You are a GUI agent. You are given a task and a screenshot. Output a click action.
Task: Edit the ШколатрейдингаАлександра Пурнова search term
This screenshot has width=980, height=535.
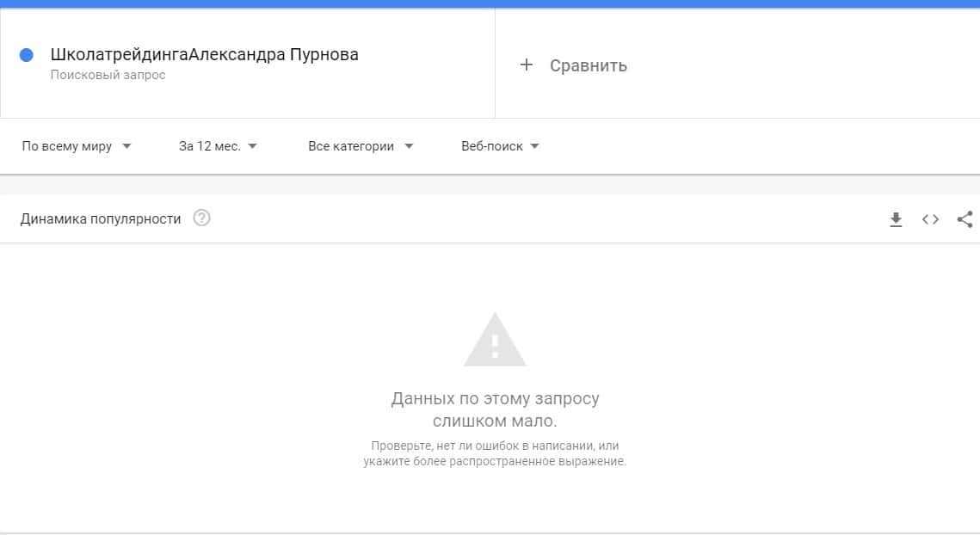[205, 55]
